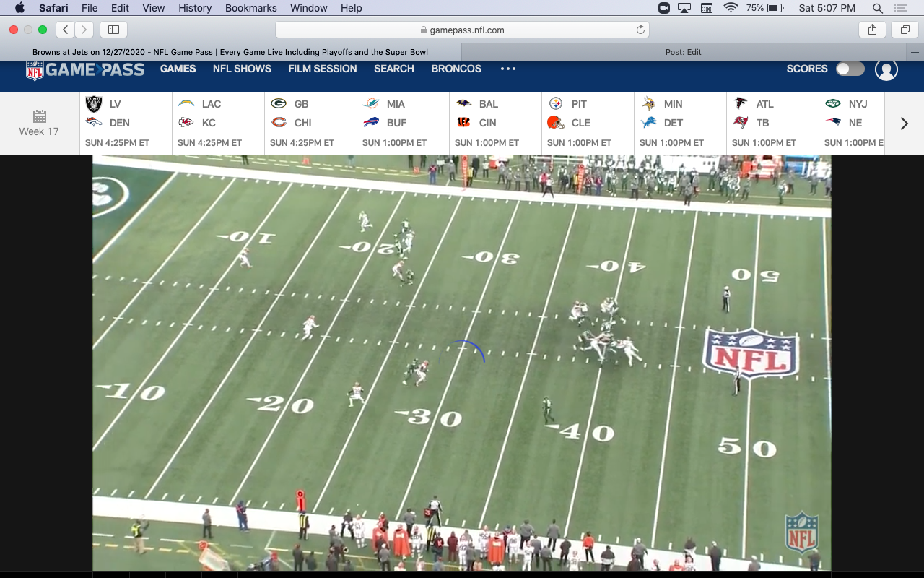Select the LV at DEN game card
This screenshot has height=578, width=924.
point(126,123)
